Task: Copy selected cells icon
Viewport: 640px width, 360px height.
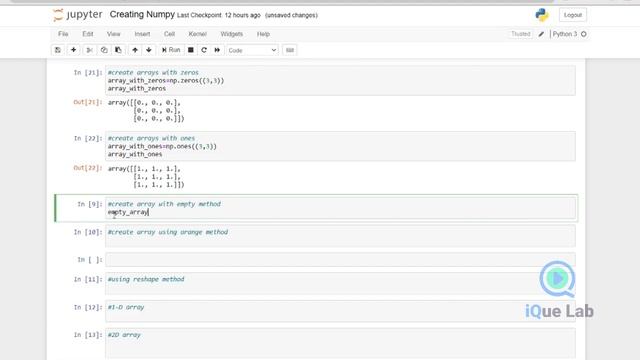Action: pos(104,50)
